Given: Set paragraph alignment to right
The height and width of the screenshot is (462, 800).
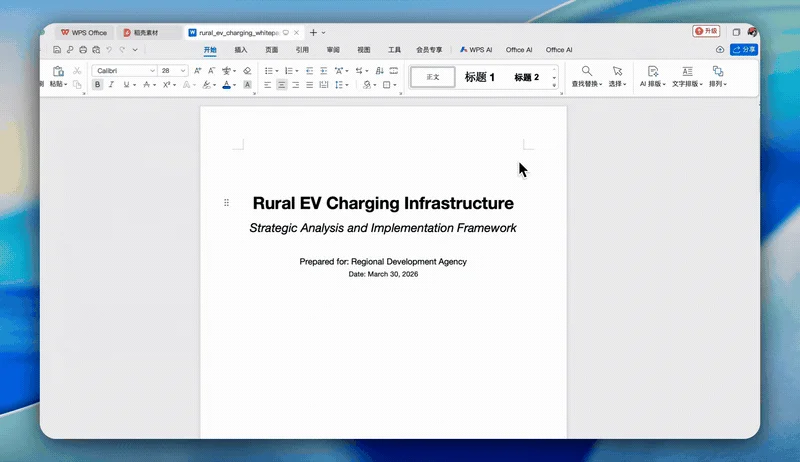Looking at the screenshot, I should pos(295,85).
